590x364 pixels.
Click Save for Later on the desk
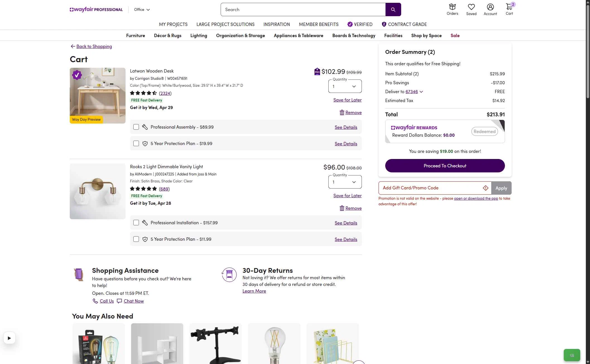pos(347,100)
